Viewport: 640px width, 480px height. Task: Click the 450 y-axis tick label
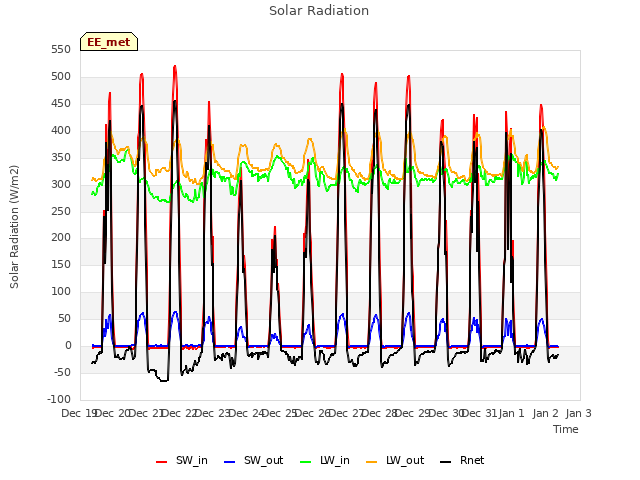(61, 103)
